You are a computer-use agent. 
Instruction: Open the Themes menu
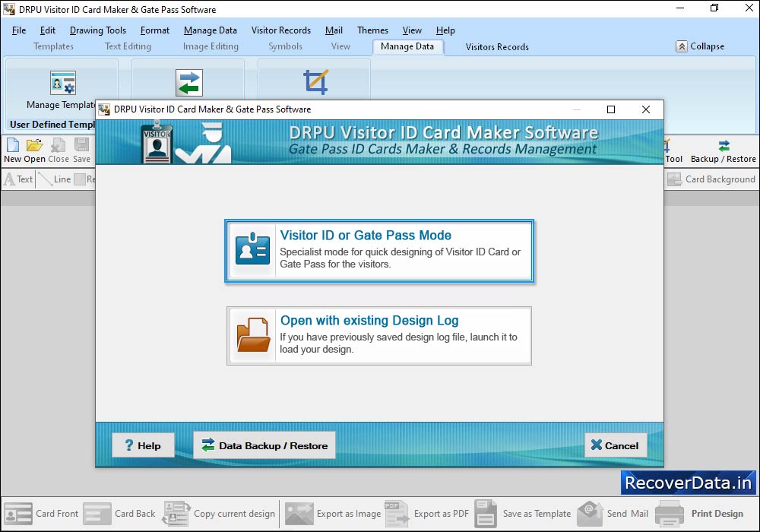pyautogui.click(x=372, y=30)
